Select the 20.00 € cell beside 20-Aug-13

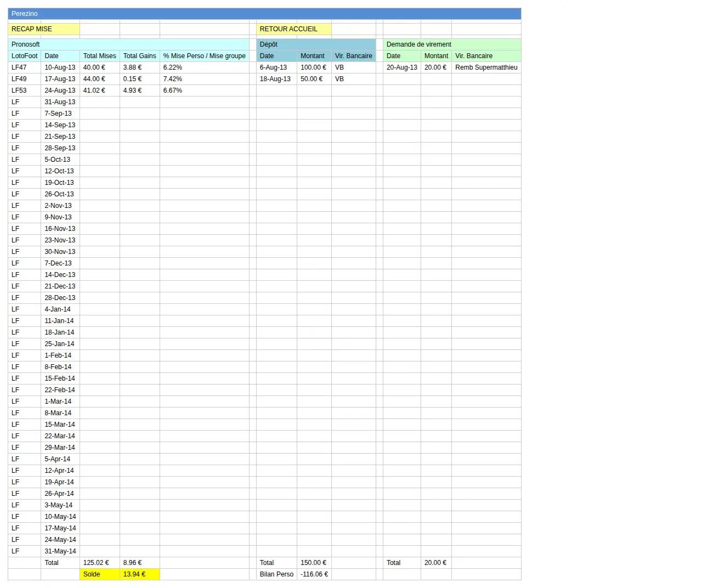[x=436, y=67]
